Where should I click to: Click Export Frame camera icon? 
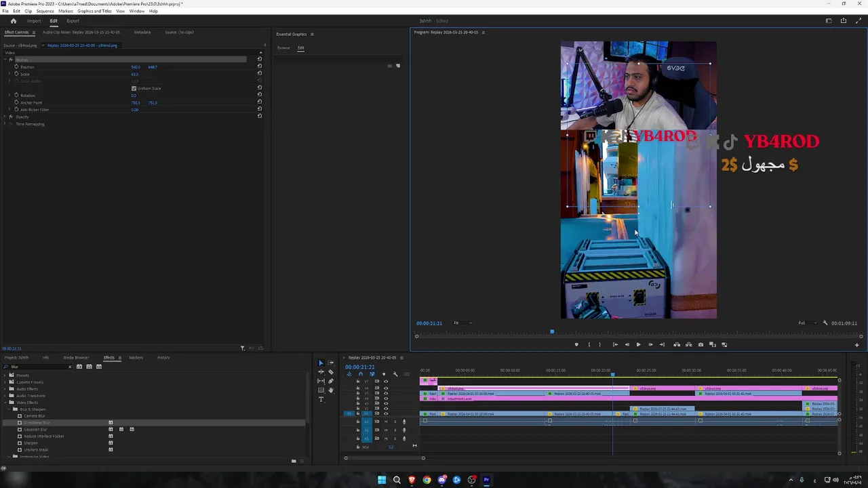point(701,344)
